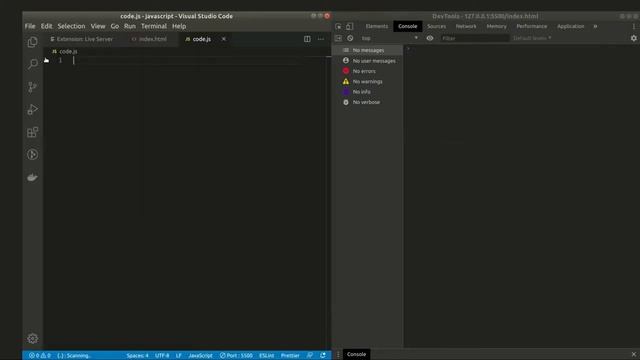Change encoding via UTF-8
The width and height of the screenshot is (640, 360).
tap(162, 356)
